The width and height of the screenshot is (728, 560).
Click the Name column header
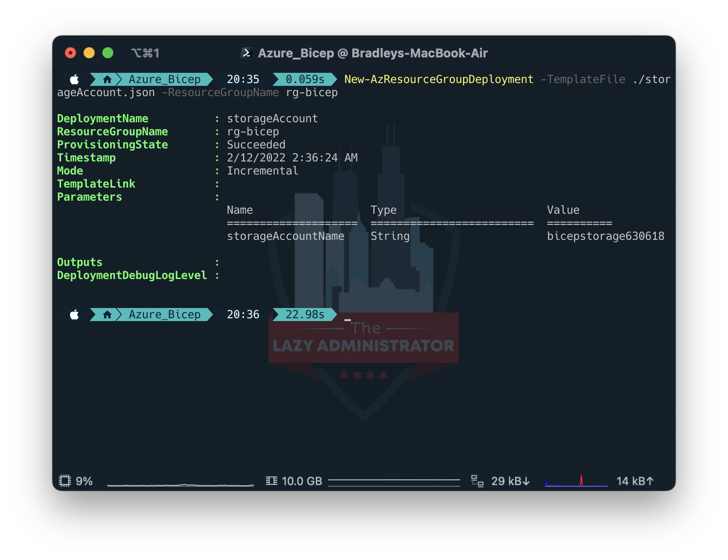pos(240,210)
